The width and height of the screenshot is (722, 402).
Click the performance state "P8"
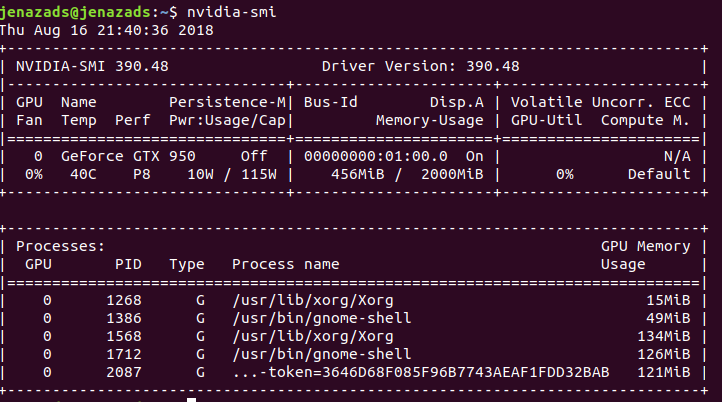click(x=142, y=175)
